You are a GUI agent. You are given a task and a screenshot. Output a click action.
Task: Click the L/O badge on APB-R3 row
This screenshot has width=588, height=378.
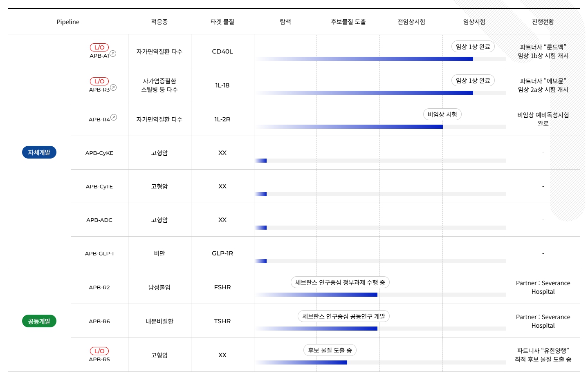[x=99, y=81]
